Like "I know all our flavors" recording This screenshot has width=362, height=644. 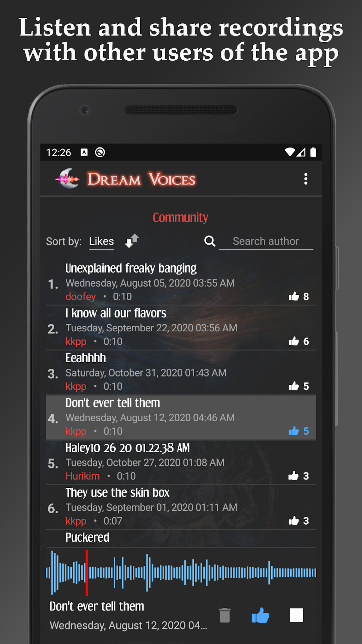(x=294, y=341)
